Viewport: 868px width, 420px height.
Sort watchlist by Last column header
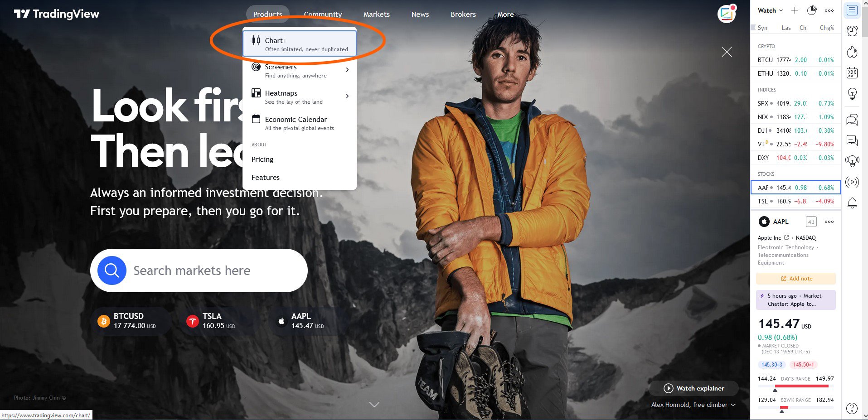click(x=786, y=28)
